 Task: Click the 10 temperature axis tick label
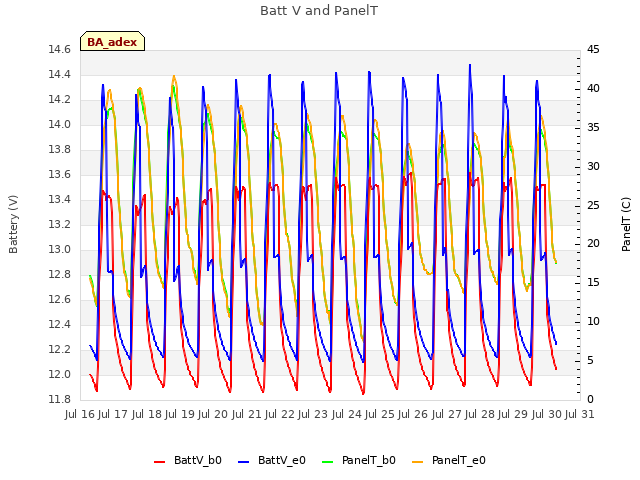point(593,322)
